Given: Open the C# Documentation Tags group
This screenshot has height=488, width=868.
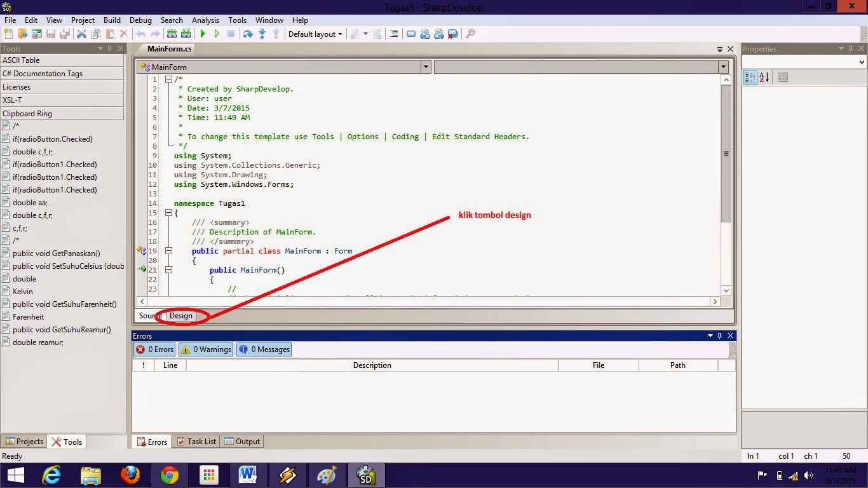Looking at the screenshot, I should click(x=62, y=74).
